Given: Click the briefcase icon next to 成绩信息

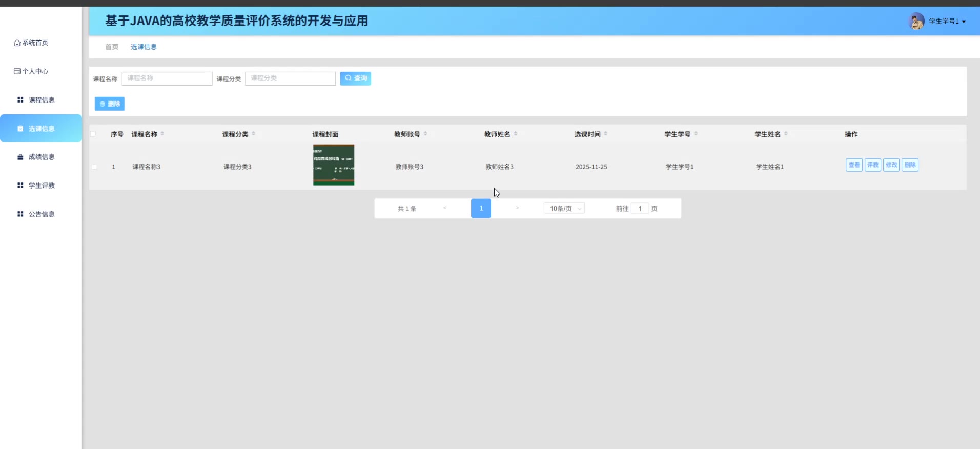Looking at the screenshot, I should (x=21, y=157).
